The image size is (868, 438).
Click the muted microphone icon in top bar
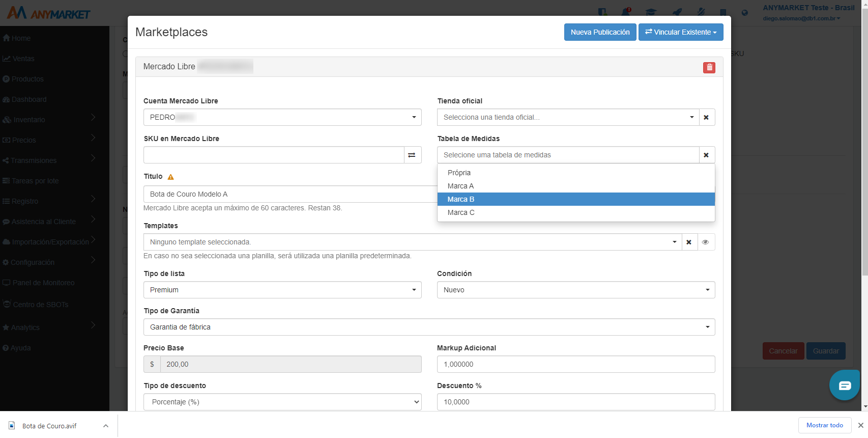(x=701, y=12)
